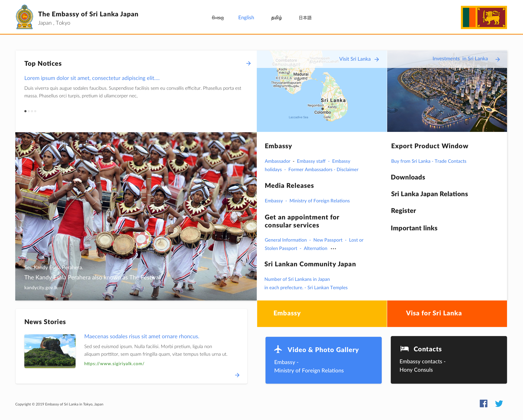Click the News Stories arrow icon
The image size is (523, 420).
tap(237, 375)
